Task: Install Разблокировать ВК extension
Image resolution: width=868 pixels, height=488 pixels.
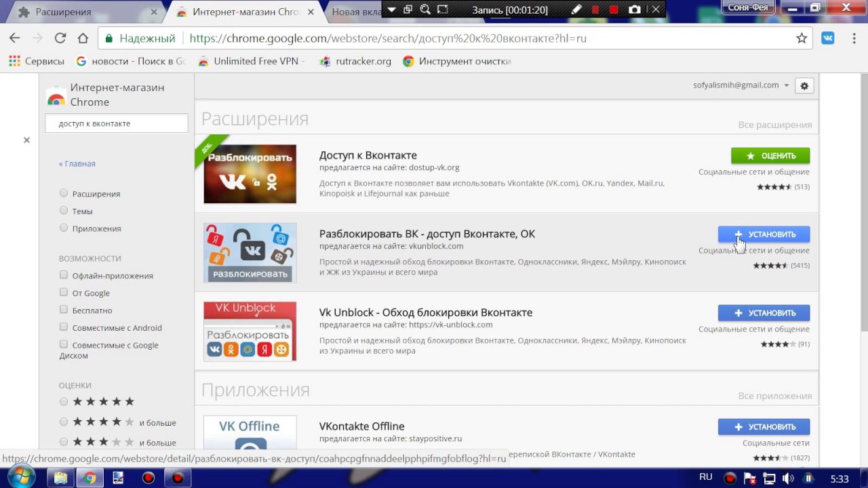Action: [x=764, y=235]
